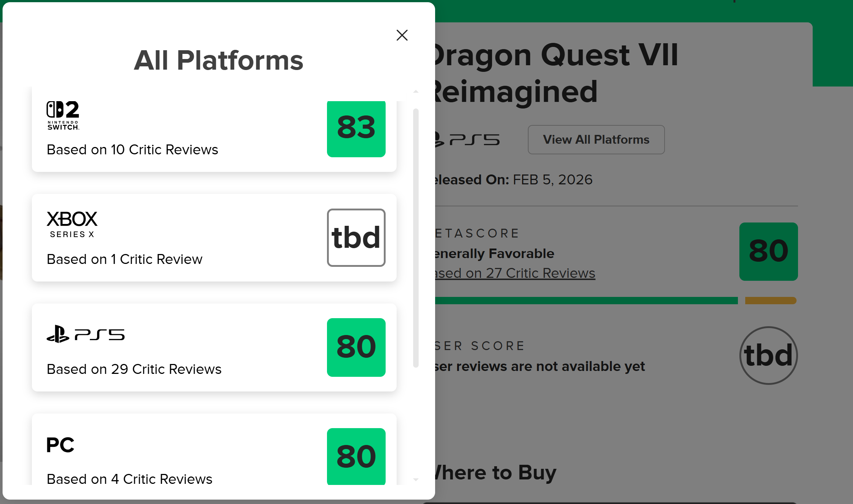
Task: Click the scroll down arrow in platform list
Action: [x=416, y=479]
